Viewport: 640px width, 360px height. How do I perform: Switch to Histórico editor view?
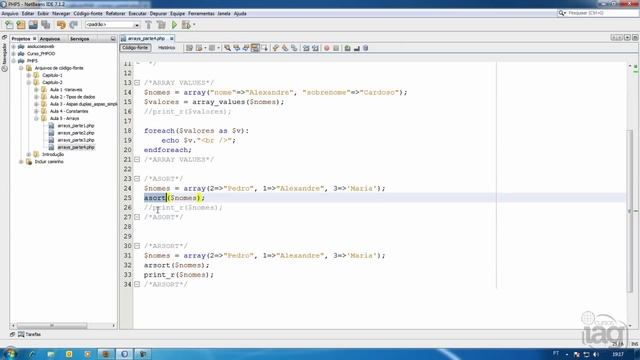(167, 48)
